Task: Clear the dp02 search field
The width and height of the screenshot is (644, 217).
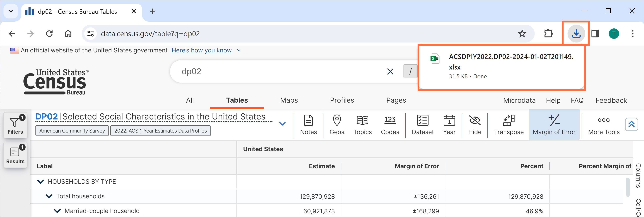Action: 390,71
